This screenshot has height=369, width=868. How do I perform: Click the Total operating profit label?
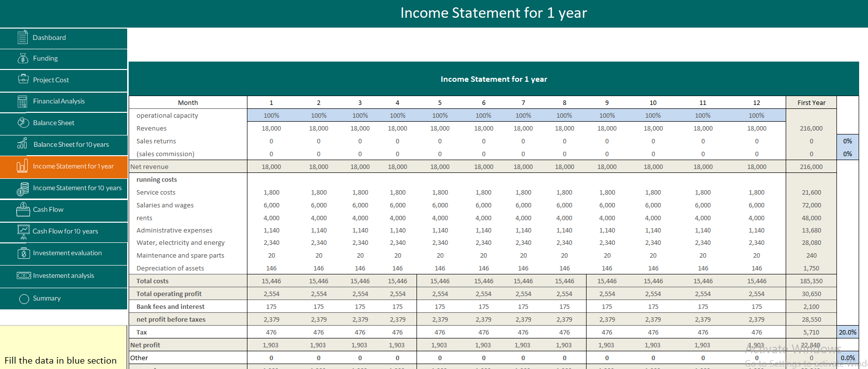(x=169, y=294)
